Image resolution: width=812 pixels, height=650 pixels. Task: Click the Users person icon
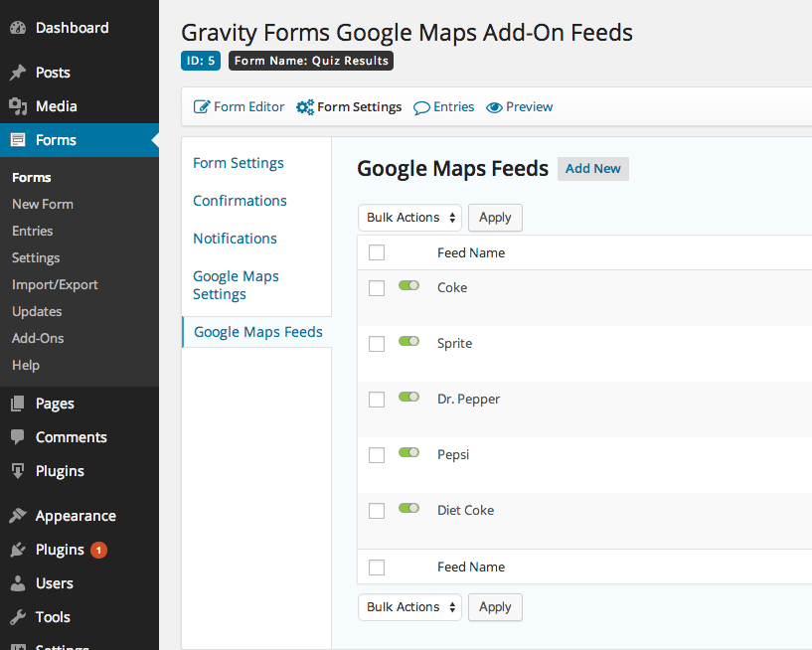(18, 583)
